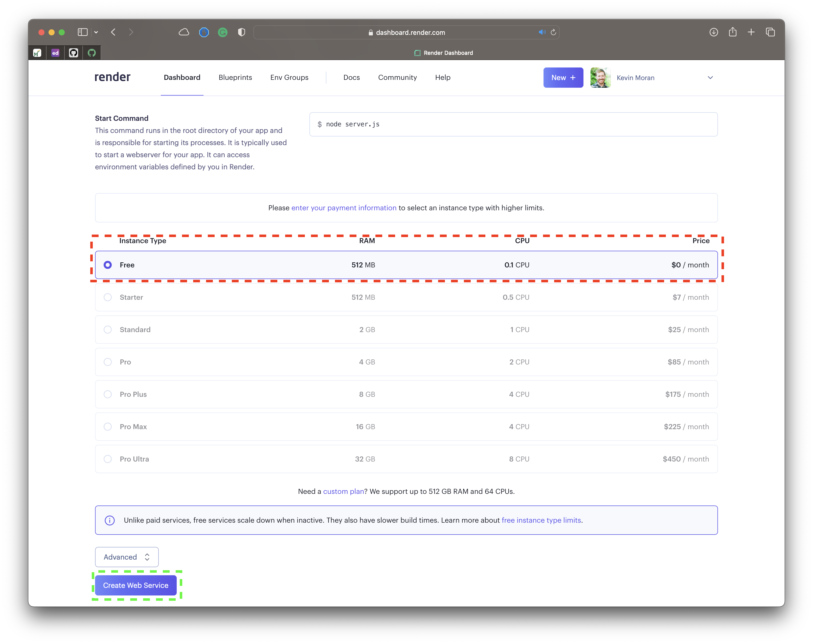The width and height of the screenshot is (813, 644).
Task: Open the green Grammarly extension icon
Action: (223, 32)
